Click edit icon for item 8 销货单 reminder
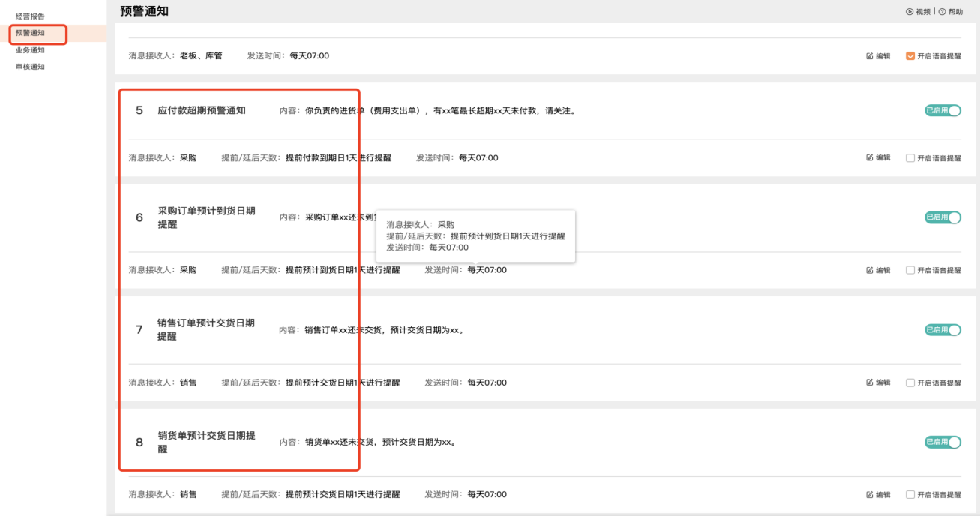 [x=870, y=495]
